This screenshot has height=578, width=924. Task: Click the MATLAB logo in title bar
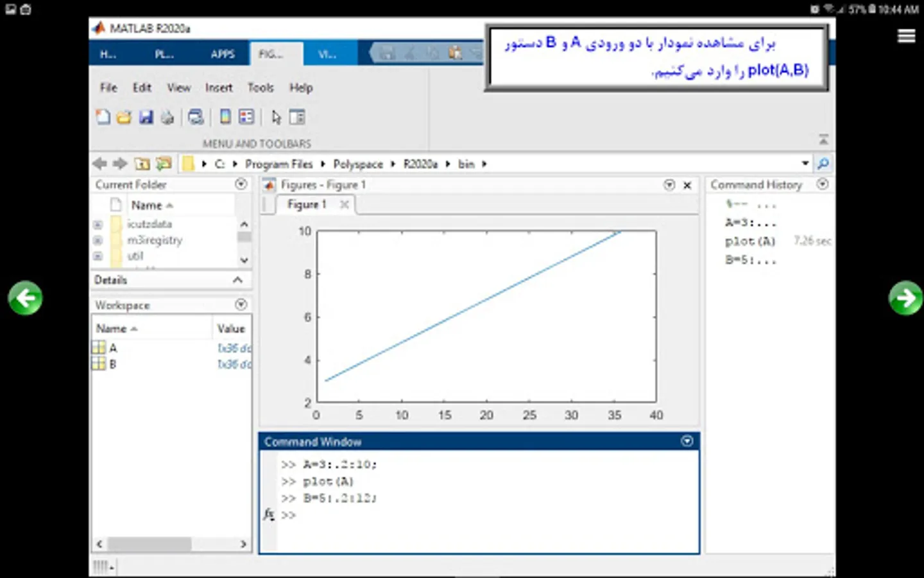98,28
